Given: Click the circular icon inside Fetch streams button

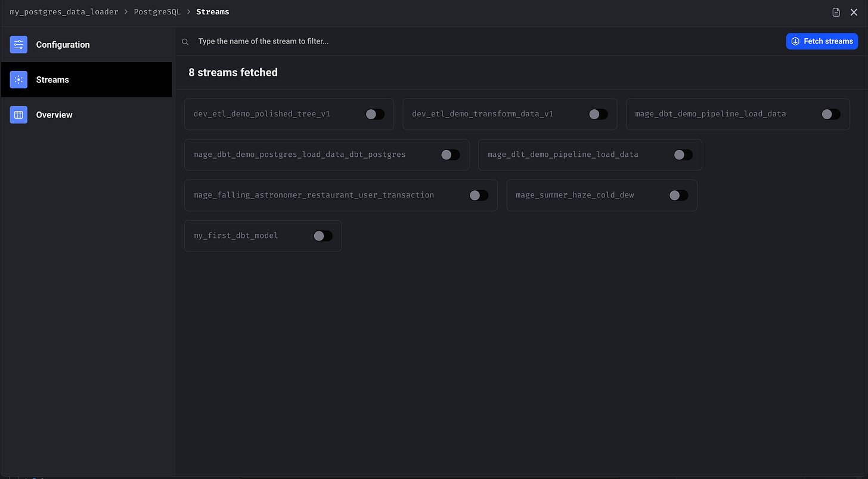Looking at the screenshot, I should (795, 41).
